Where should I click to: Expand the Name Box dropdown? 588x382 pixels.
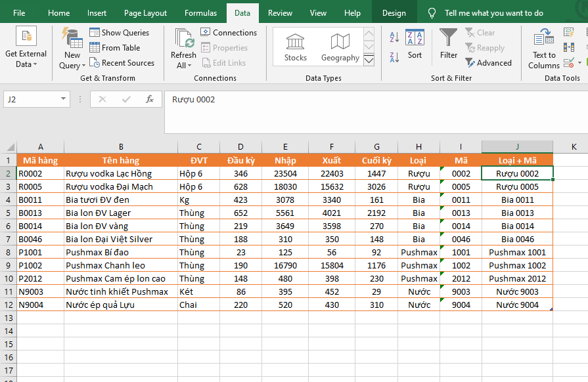click(x=64, y=99)
